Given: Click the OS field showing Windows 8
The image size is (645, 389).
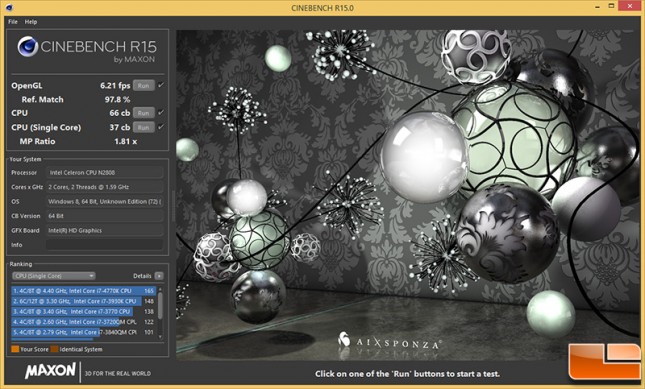Looking at the screenshot, I should (104, 201).
